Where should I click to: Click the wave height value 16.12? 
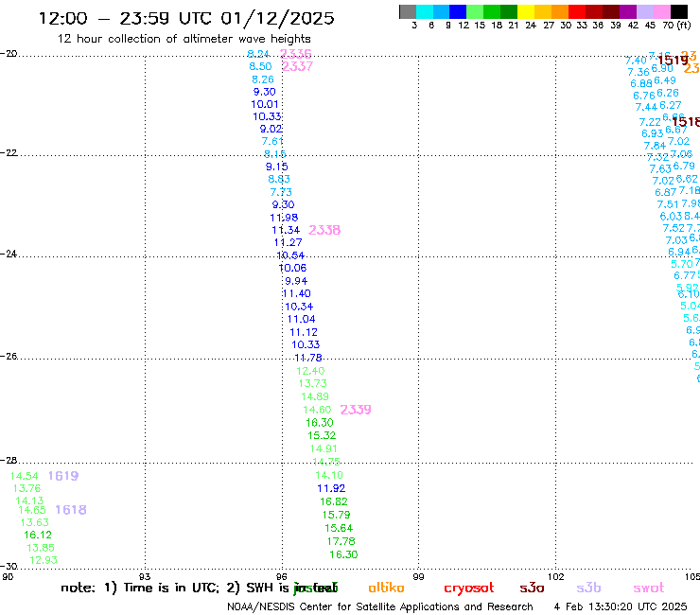38,536
